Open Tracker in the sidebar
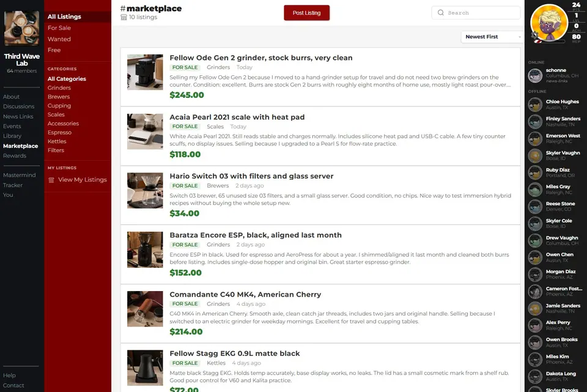This screenshot has width=587, height=392. click(x=13, y=185)
